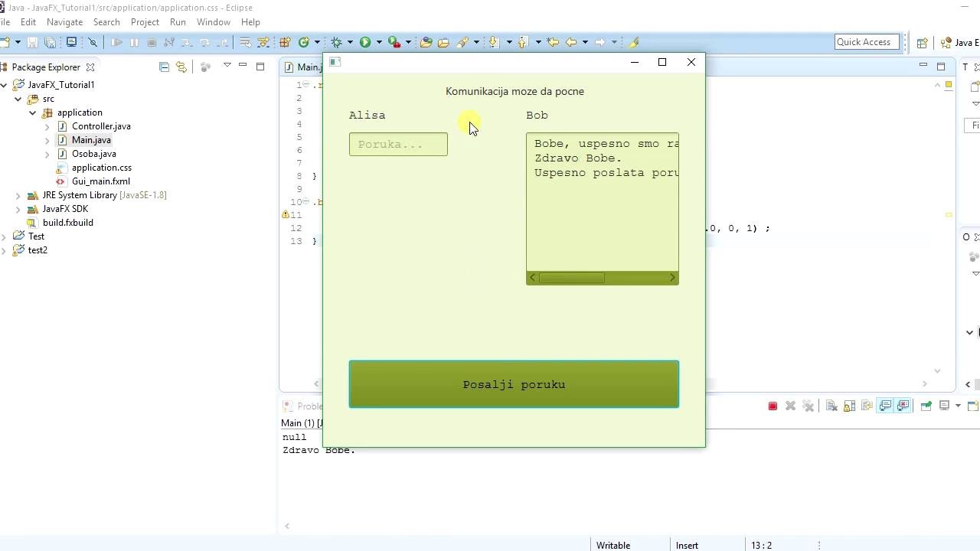Open the New Class dropdown arrow
Viewport: 980px width, 551px height.
point(317,42)
